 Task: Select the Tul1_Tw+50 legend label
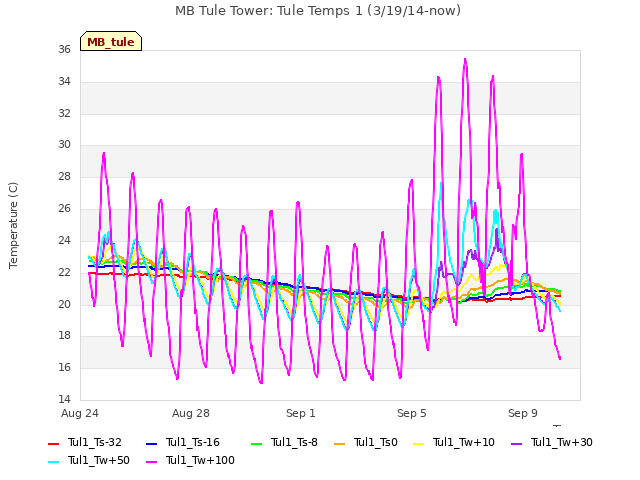pyautogui.click(x=99, y=460)
